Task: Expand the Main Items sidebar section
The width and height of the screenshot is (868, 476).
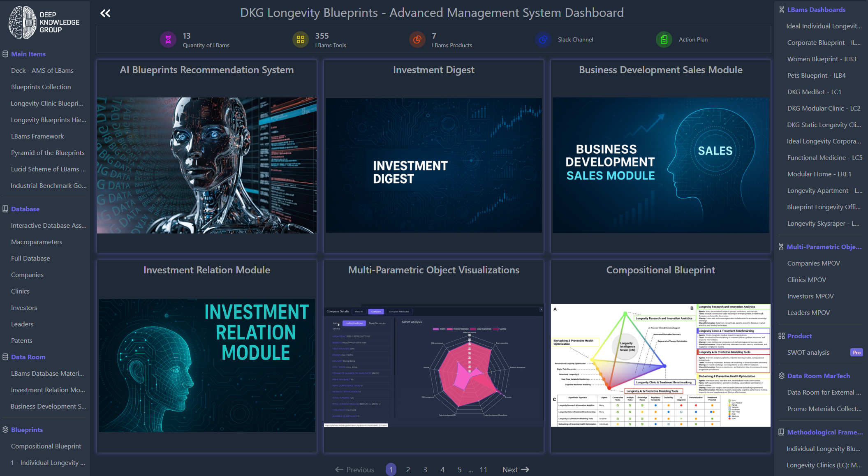Action: coord(28,54)
